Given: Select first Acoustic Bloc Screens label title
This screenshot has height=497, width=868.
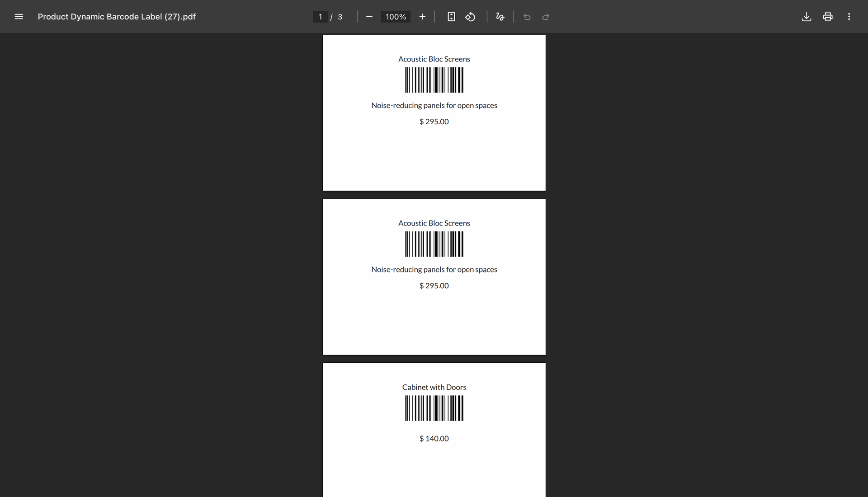Looking at the screenshot, I should click(x=434, y=59).
